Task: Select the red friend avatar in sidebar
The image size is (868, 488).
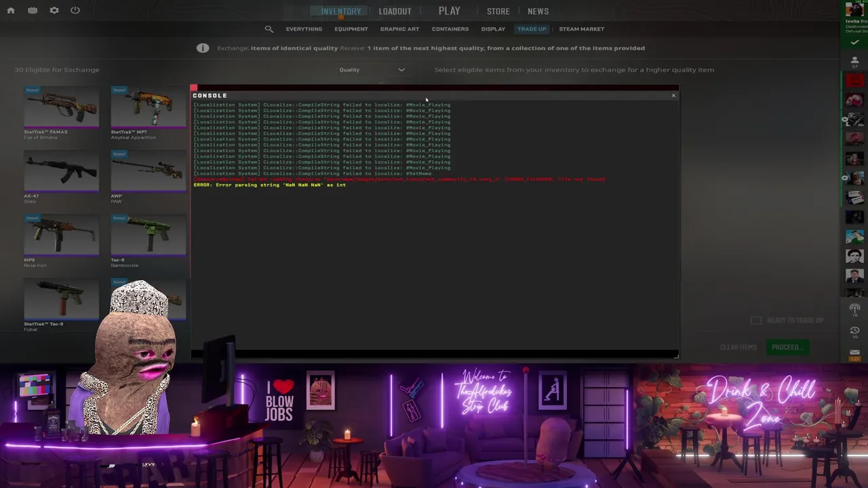Action: (854, 81)
